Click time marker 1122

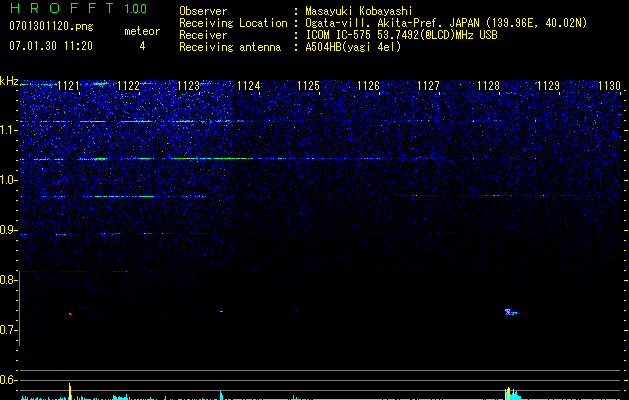coord(128,86)
